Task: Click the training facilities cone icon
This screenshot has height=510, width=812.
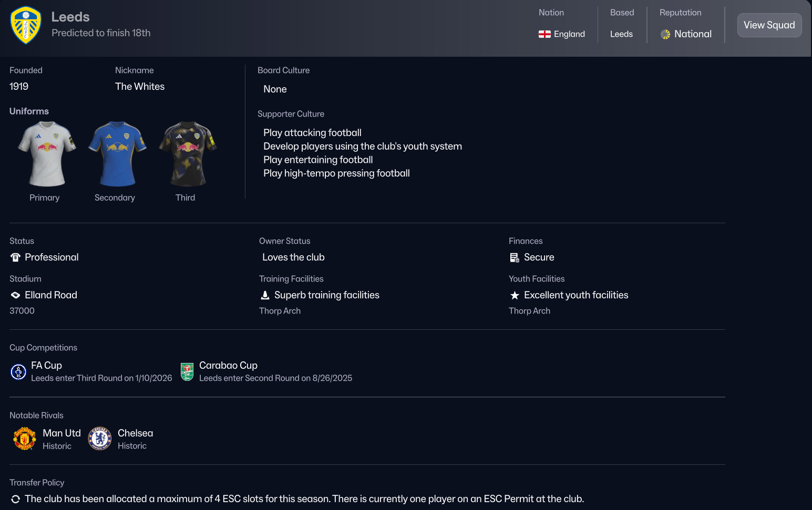Action: [x=265, y=295]
